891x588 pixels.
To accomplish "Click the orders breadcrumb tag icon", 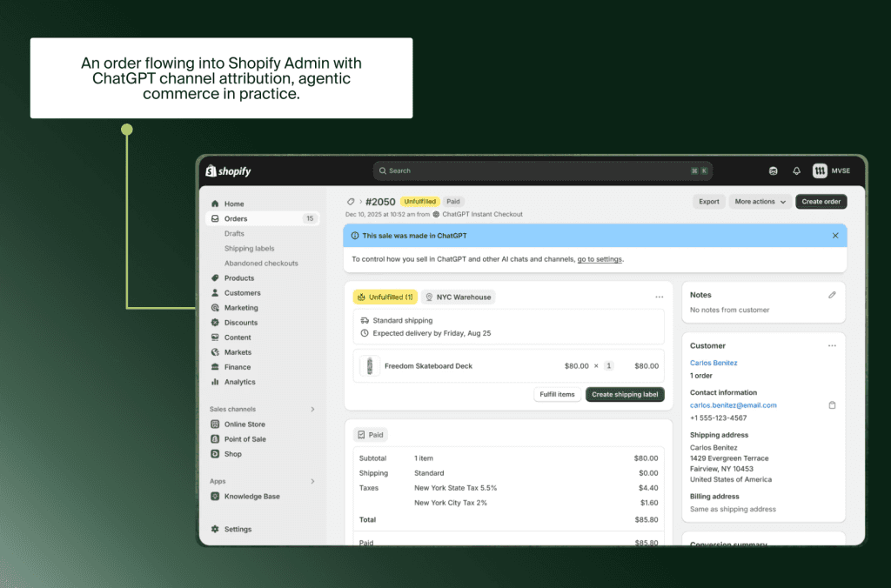I will [x=351, y=202].
